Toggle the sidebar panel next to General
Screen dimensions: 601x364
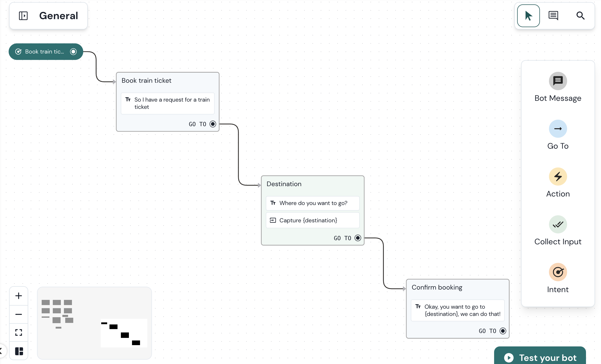coord(23,16)
